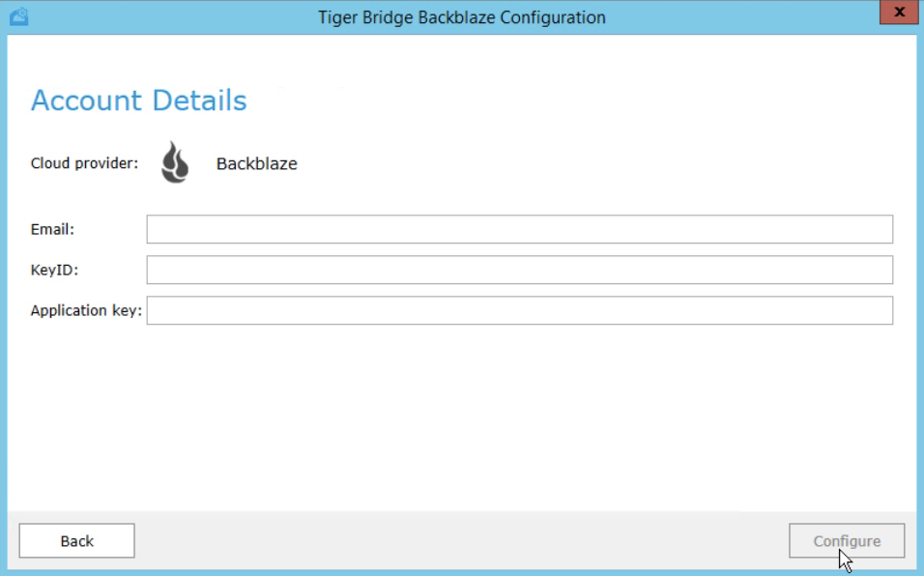Focus the Email input field

tap(520, 229)
